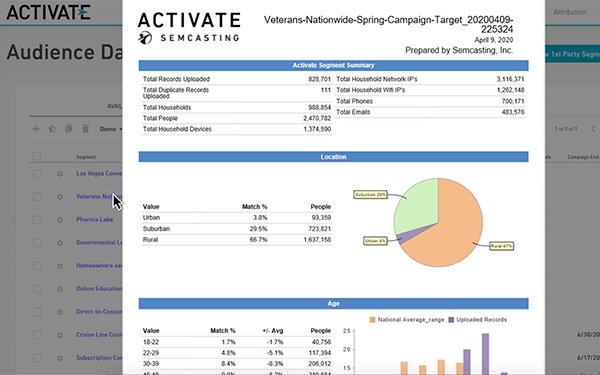This screenshot has width=600, height=375.
Task: Click the copy segment toolbar icon
Action: pyautogui.click(x=68, y=129)
